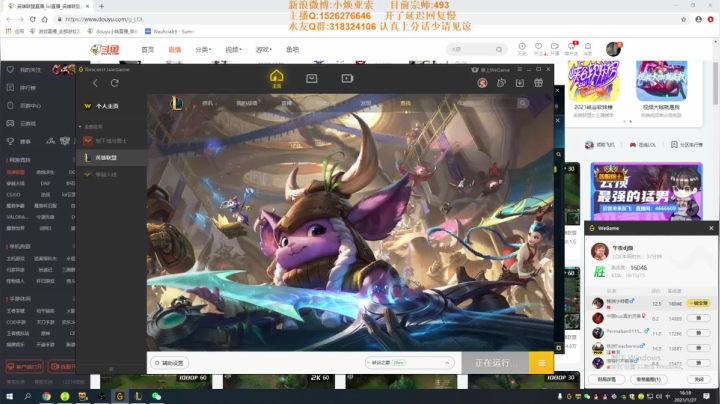Screen dimensions: 720x404
Task: Open WeChat from the Windows taskbar
Action: point(157,396)
